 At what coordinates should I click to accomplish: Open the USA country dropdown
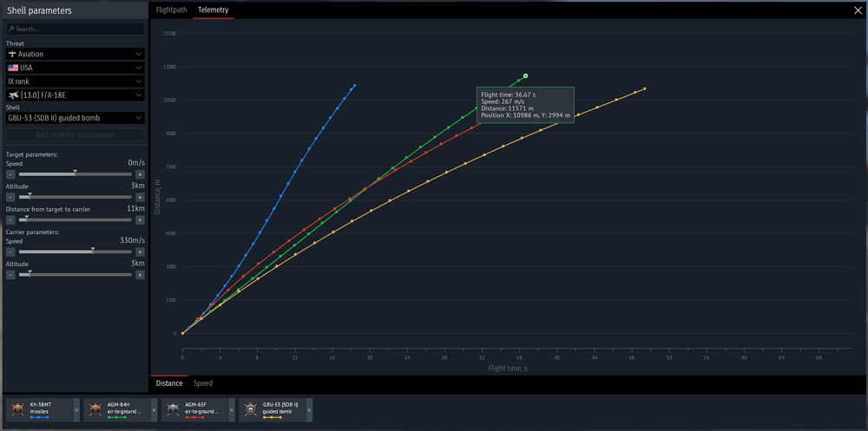[x=76, y=68]
